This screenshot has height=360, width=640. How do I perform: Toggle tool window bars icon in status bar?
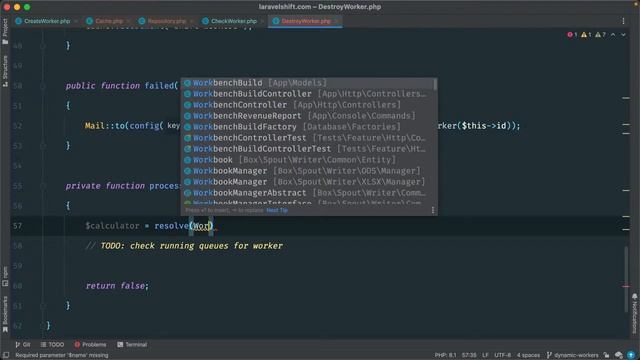click(x=6, y=355)
